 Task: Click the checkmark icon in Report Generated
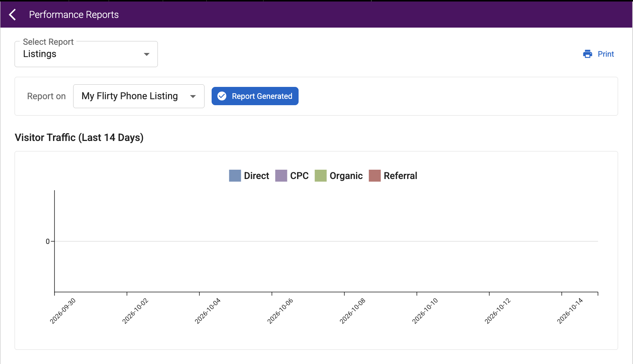tap(222, 96)
